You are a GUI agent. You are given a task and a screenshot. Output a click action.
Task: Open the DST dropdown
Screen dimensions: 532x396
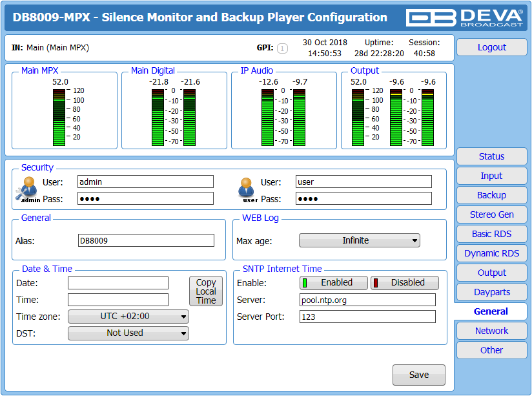pyautogui.click(x=128, y=333)
